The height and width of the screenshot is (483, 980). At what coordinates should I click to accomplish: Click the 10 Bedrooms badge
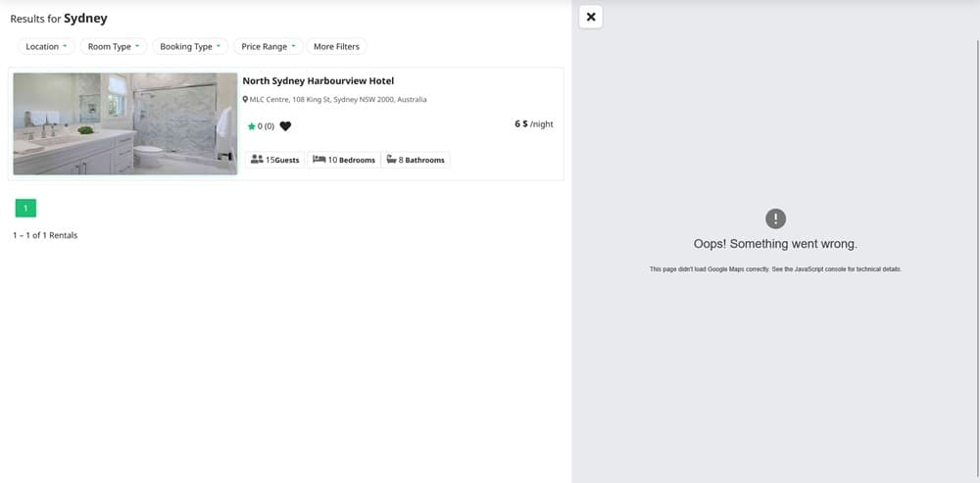[x=343, y=159]
